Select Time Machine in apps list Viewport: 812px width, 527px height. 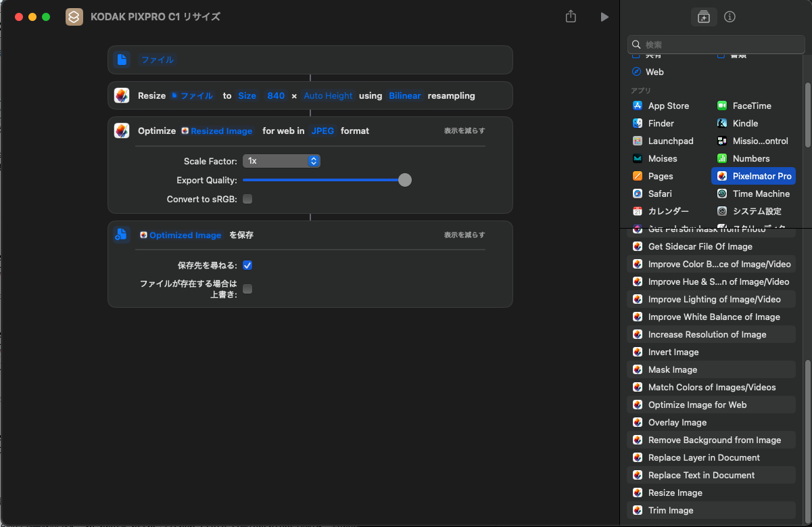(x=761, y=193)
